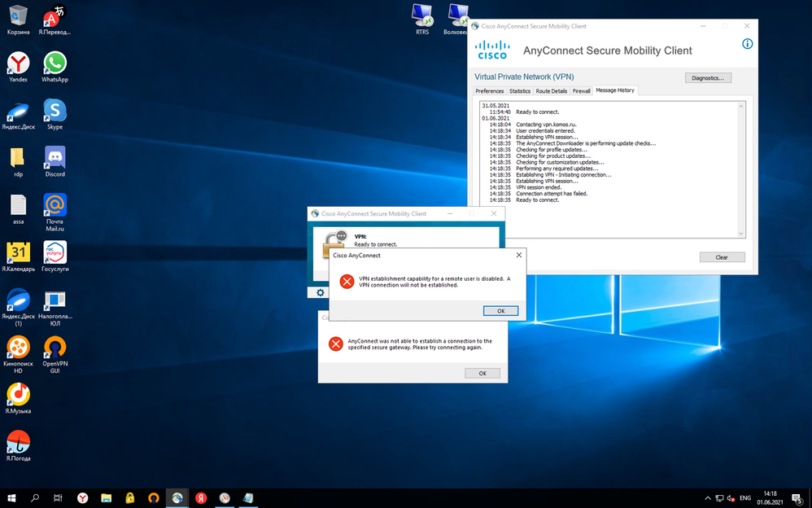This screenshot has height=508, width=812.
Task: Click OK on secure gateway error dialog
Action: [x=482, y=373]
